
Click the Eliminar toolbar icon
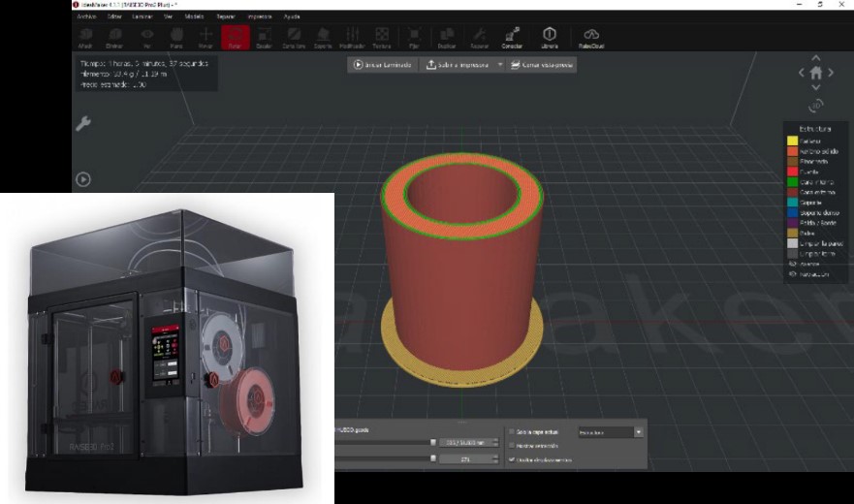[114, 38]
